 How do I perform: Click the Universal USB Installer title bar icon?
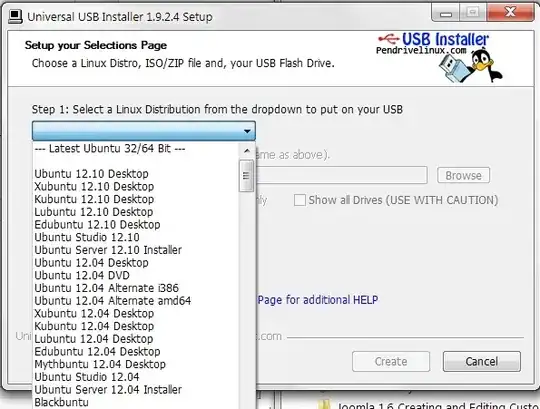(15, 16)
